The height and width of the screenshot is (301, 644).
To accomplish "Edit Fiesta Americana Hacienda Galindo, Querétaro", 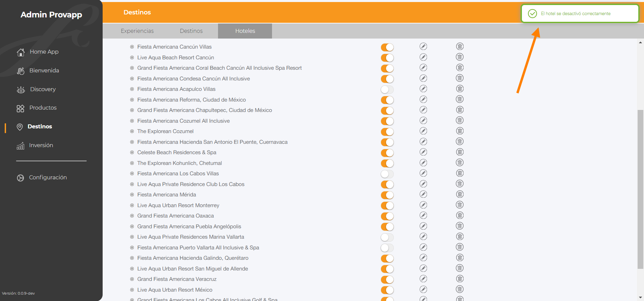I will 423,257.
